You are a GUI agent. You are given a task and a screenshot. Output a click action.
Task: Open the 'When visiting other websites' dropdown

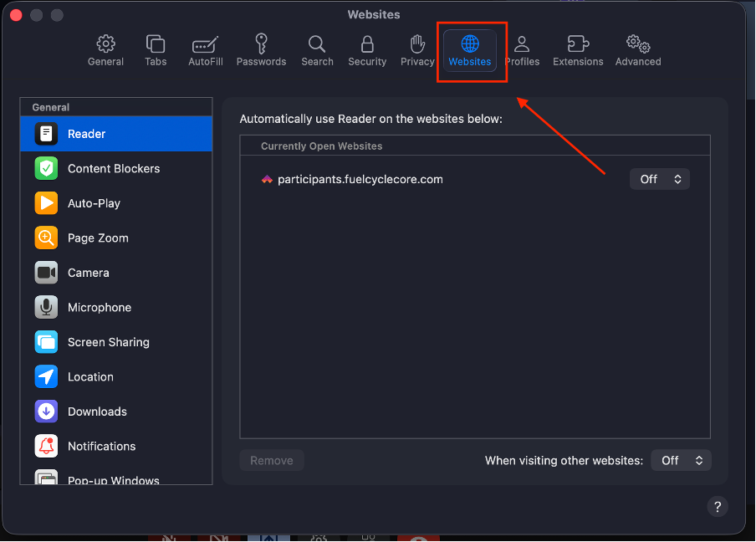point(681,460)
